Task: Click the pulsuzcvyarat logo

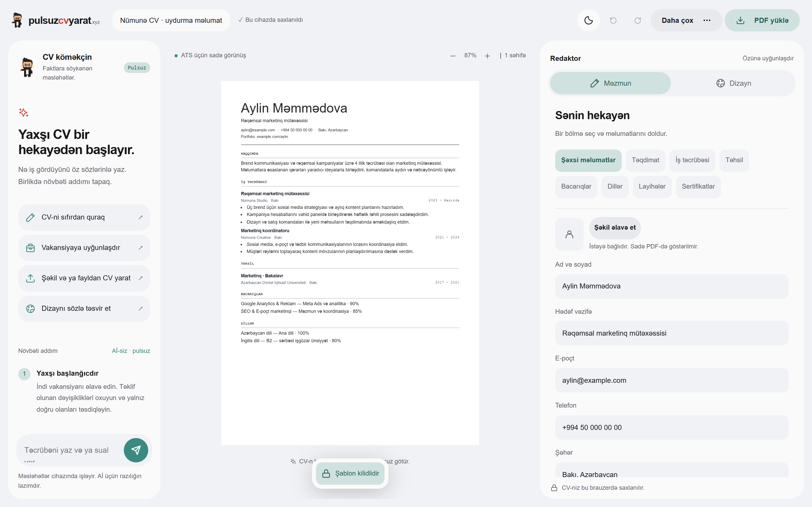Action: 56,21
